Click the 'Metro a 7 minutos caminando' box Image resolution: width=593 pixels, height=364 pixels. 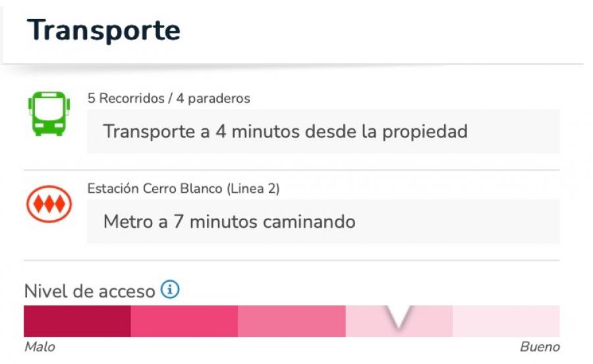tap(324, 221)
